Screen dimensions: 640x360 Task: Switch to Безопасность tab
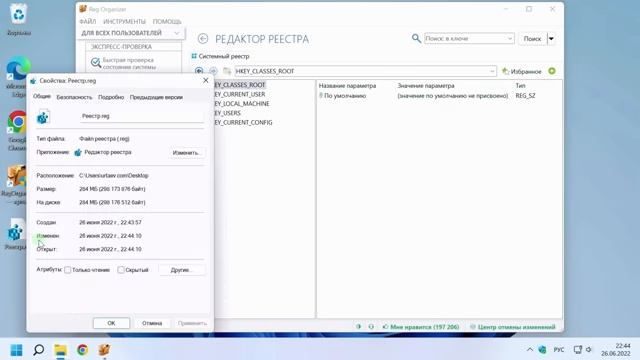tap(74, 97)
